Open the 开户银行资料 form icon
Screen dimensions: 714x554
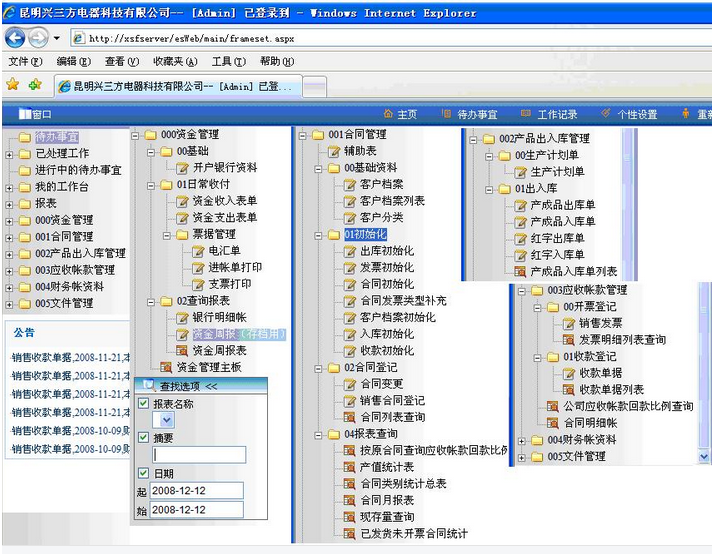[182, 168]
